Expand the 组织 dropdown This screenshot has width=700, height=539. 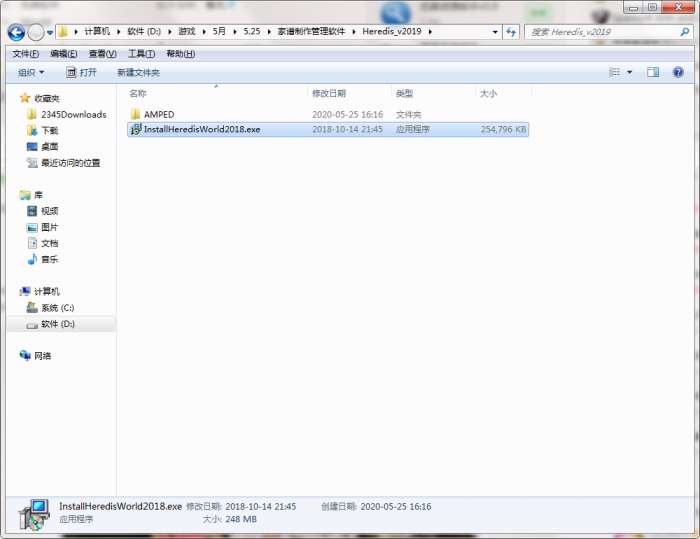[x=31, y=72]
